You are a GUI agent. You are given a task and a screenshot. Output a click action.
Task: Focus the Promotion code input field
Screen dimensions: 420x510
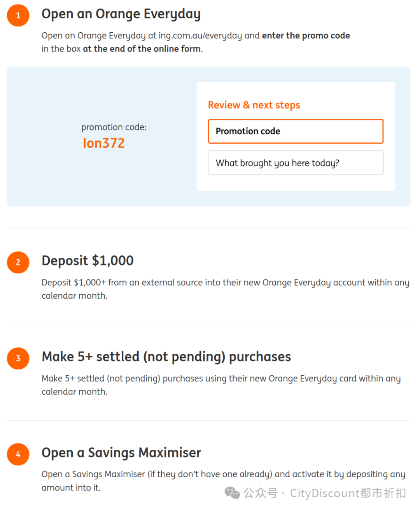pos(296,132)
